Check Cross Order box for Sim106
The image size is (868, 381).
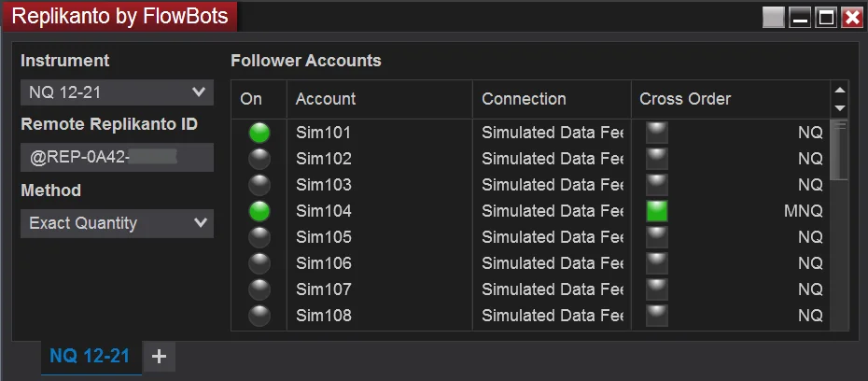[x=657, y=263]
